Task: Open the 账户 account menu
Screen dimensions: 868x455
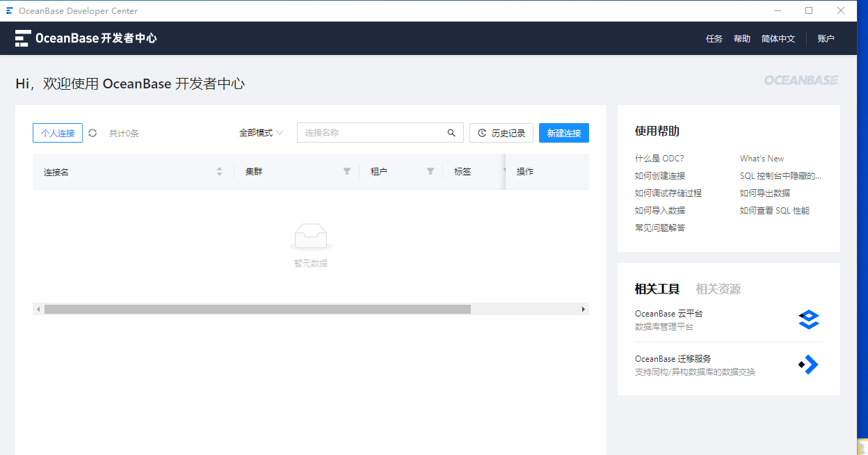Action: coord(826,39)
